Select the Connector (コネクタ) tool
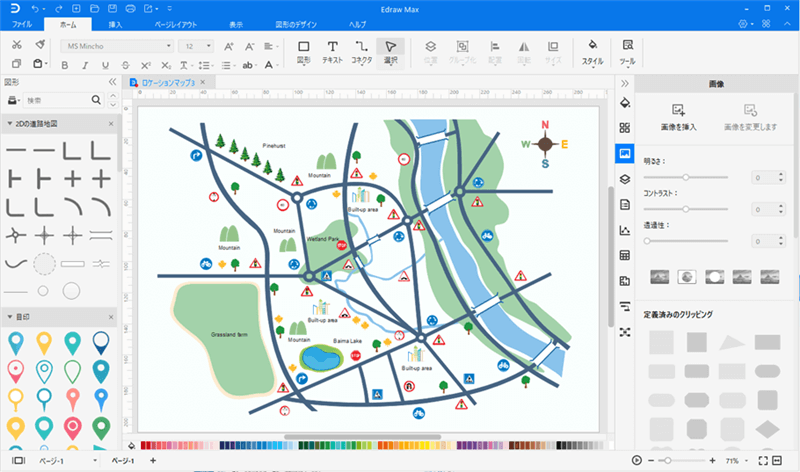 click(x=361, y=51)
